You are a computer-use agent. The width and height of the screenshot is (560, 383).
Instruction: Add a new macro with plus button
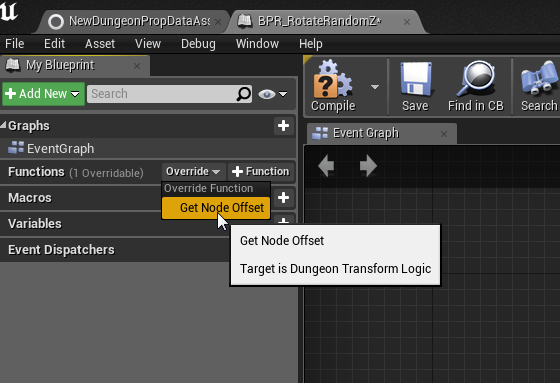click(x=284, y=198)
